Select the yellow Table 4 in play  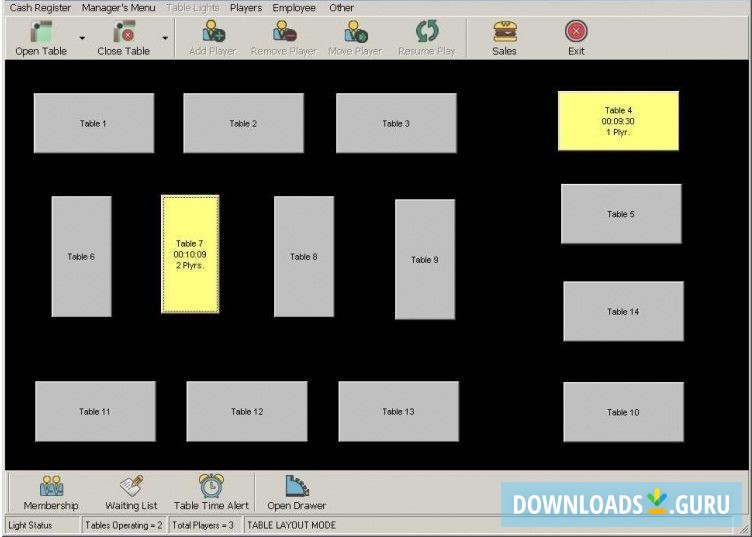pyautogui.click(x=619, y=121)
